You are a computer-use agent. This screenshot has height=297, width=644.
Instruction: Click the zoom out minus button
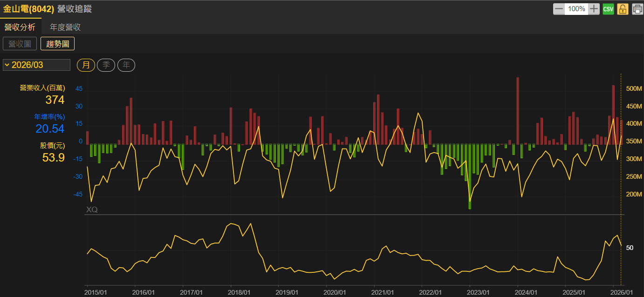tap(559, 9)
